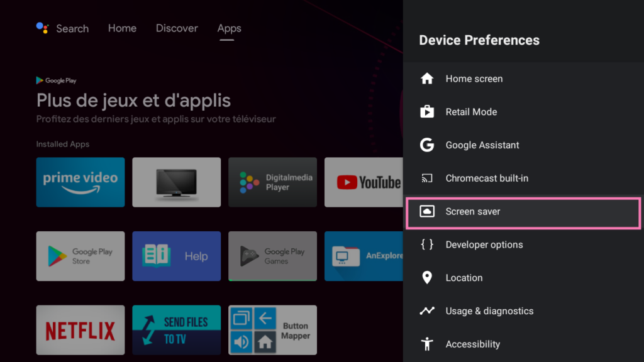Open the Help app tile
The image size is (644, 362).
click(x=177, y=256)
